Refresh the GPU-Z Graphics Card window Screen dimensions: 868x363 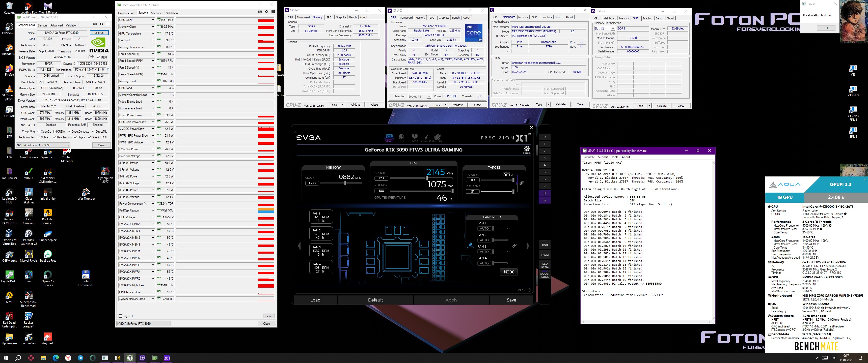(101, 24)
